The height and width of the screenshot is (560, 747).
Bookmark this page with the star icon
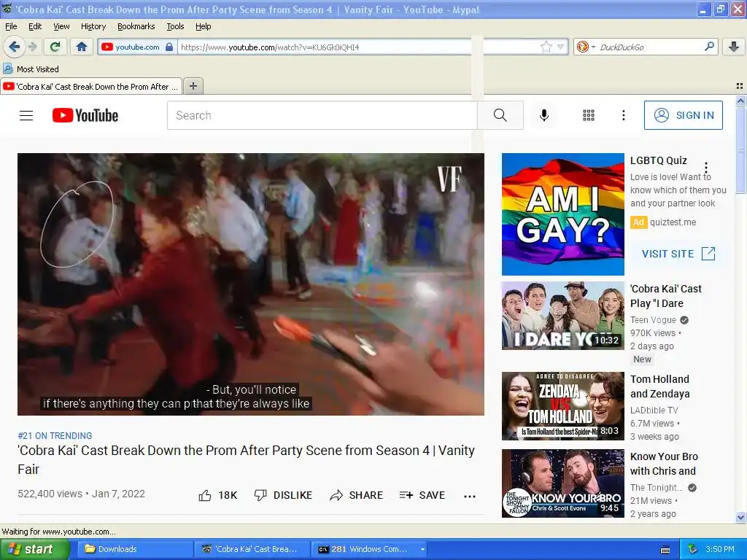pos(546,47)
